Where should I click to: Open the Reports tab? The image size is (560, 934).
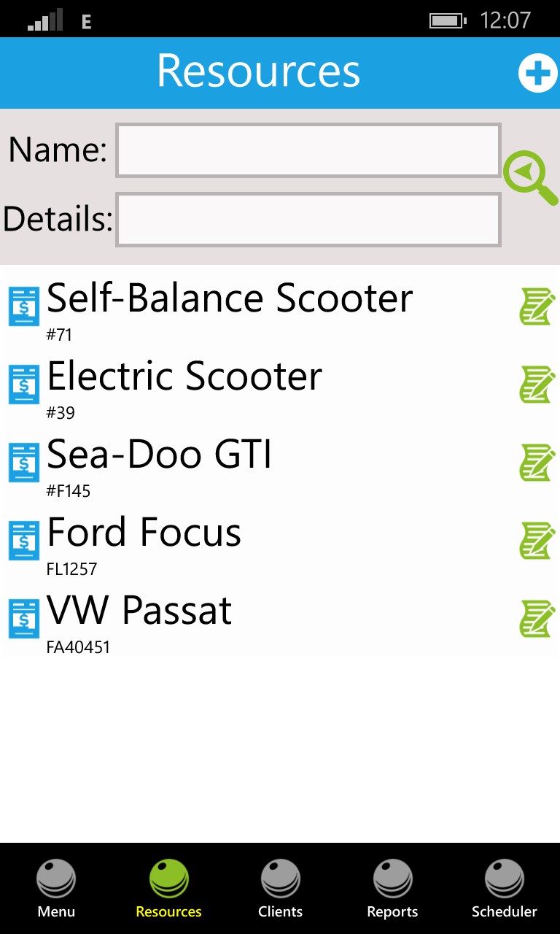pyautogui.click(x=392, y=888)
